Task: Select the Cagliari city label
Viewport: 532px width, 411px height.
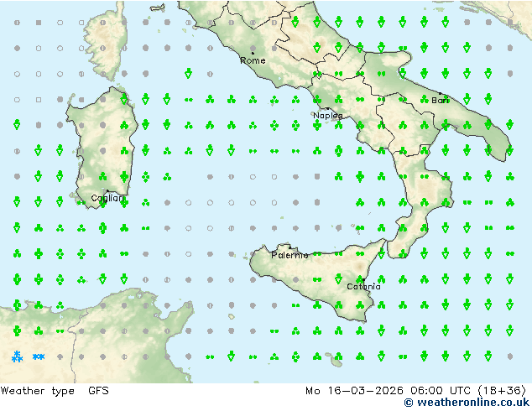Action: pos(107,198)
